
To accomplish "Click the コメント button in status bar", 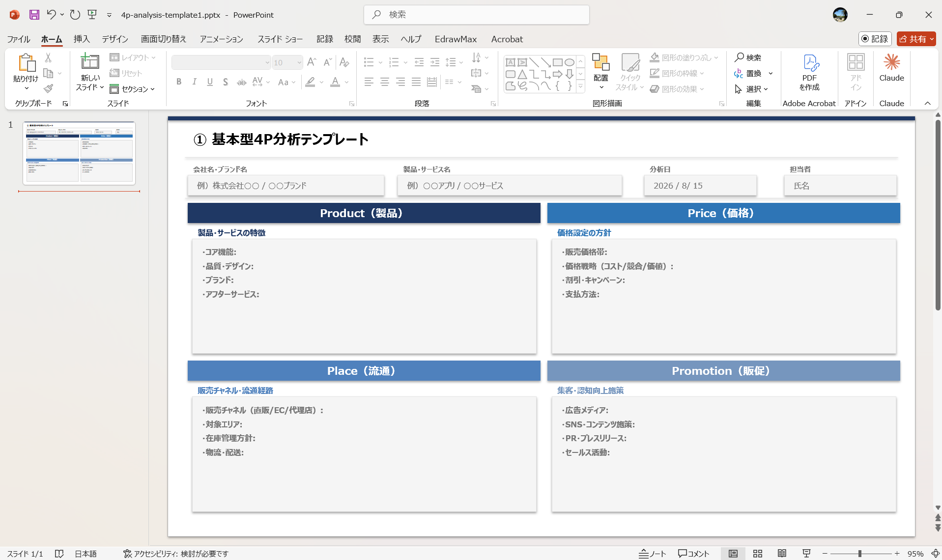I will 693,554.
